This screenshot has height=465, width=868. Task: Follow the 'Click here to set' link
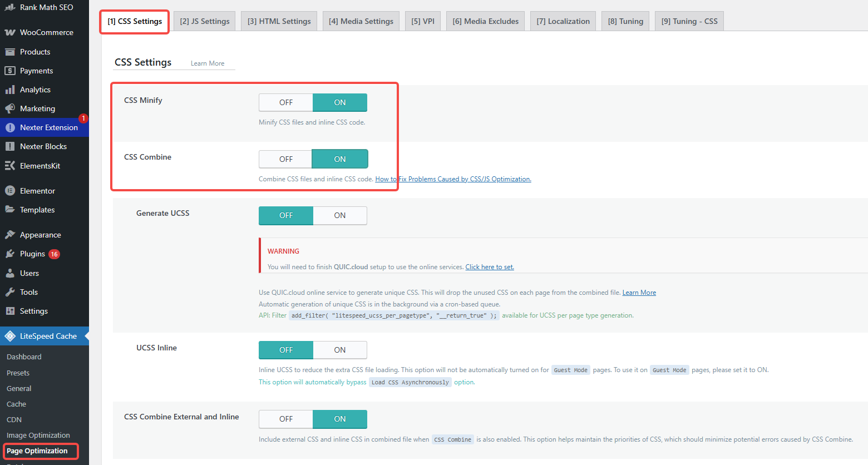click(x=489, y=267)
